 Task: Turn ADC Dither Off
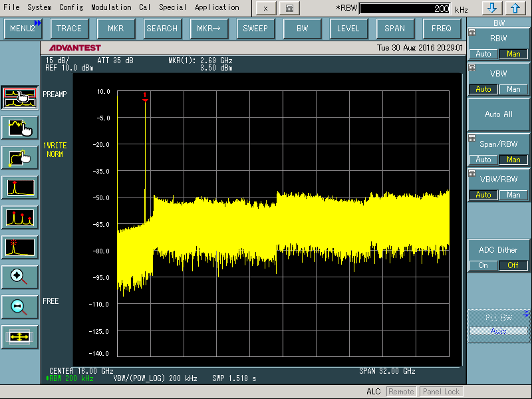(513, 265)
